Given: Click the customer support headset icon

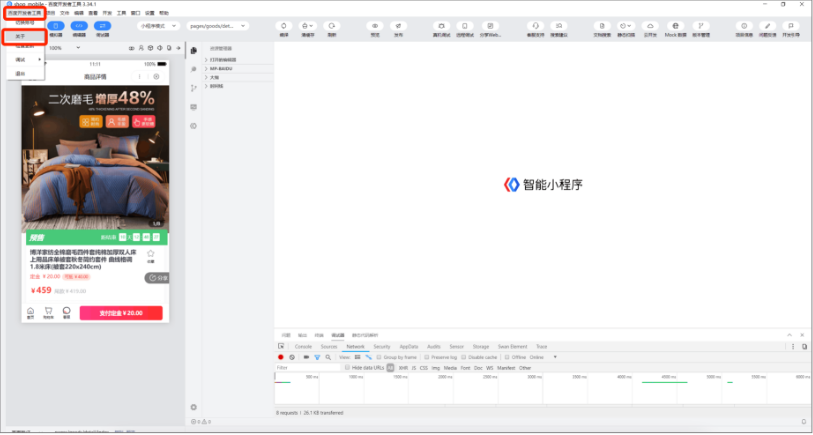Looking at the screenshot, I should pos(536,26).
